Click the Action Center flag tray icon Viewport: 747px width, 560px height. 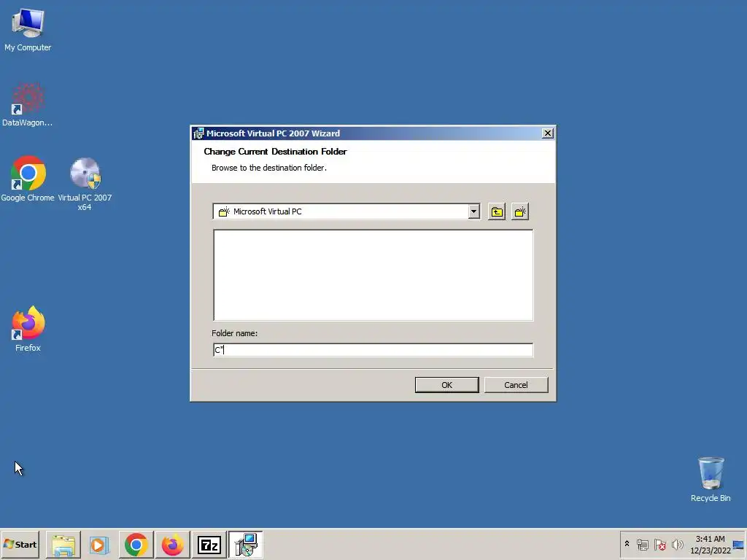pos(659,544)
